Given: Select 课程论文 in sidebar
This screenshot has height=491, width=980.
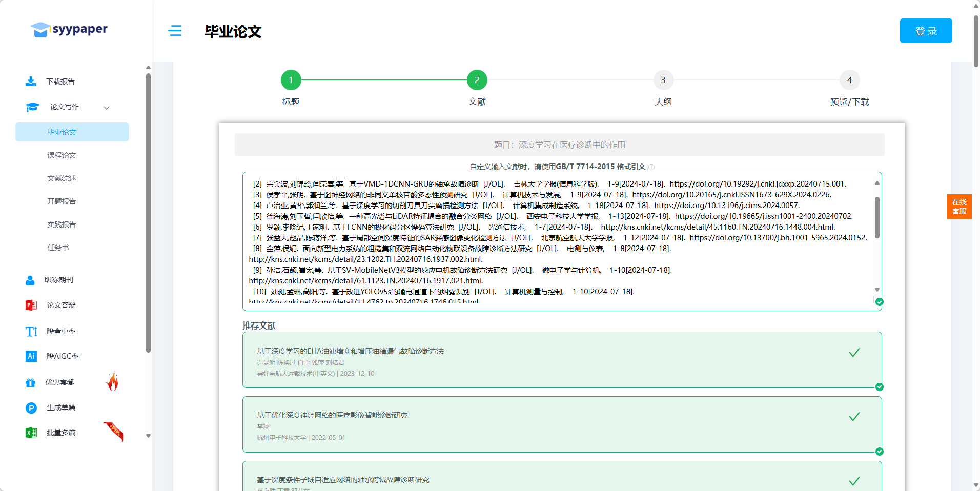Looking at the screenshot, I should click(62, 155).
